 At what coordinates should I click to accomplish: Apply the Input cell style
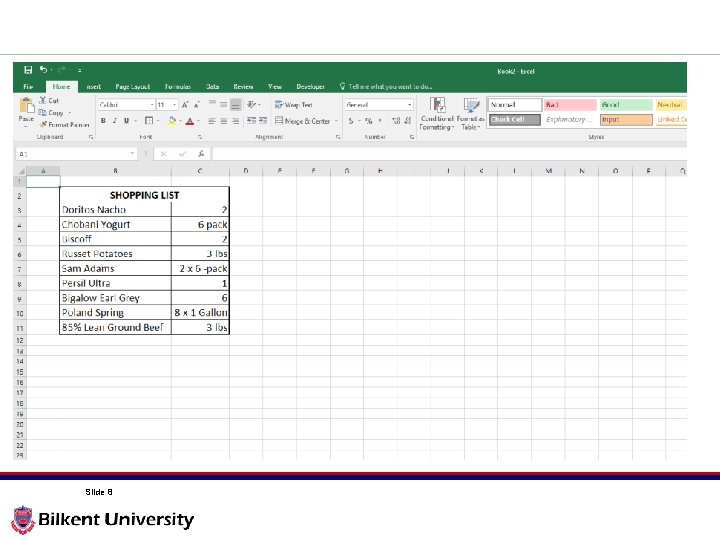[625, 119]
